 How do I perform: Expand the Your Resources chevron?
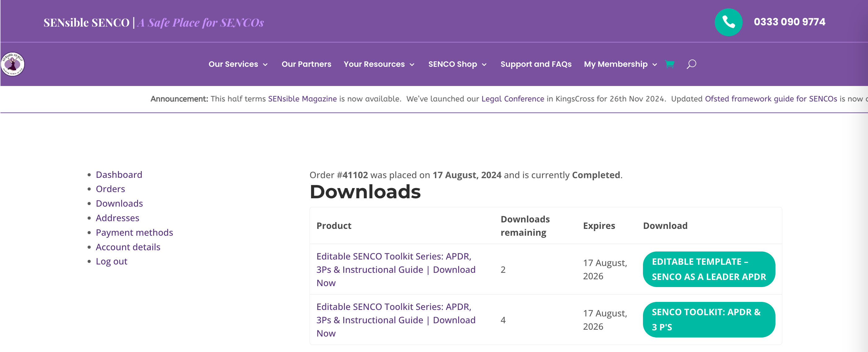tap(412, 65)
